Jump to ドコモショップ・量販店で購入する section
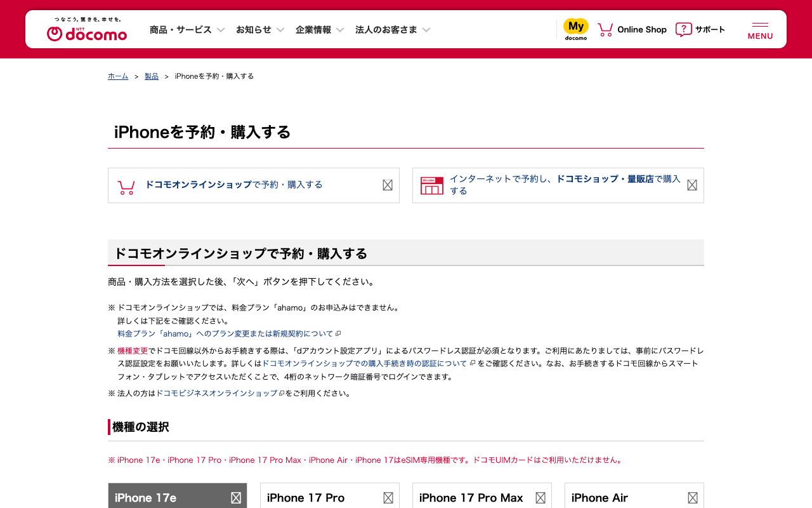 (558, 185)
